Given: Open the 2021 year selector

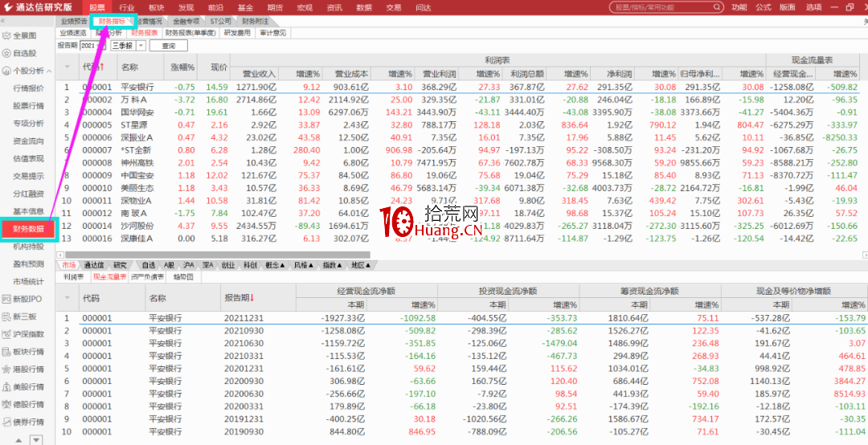Looking at the screenshot, I should pos(92,46).
